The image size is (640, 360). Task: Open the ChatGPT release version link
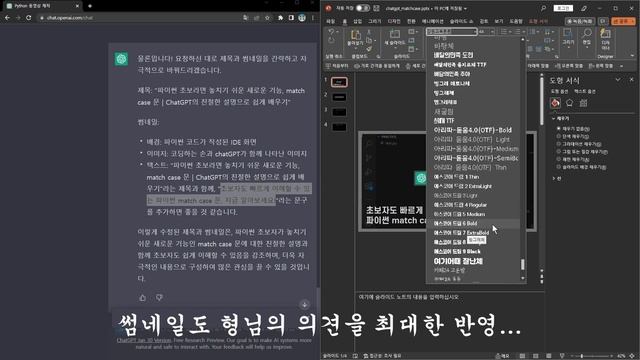[144, 340]
